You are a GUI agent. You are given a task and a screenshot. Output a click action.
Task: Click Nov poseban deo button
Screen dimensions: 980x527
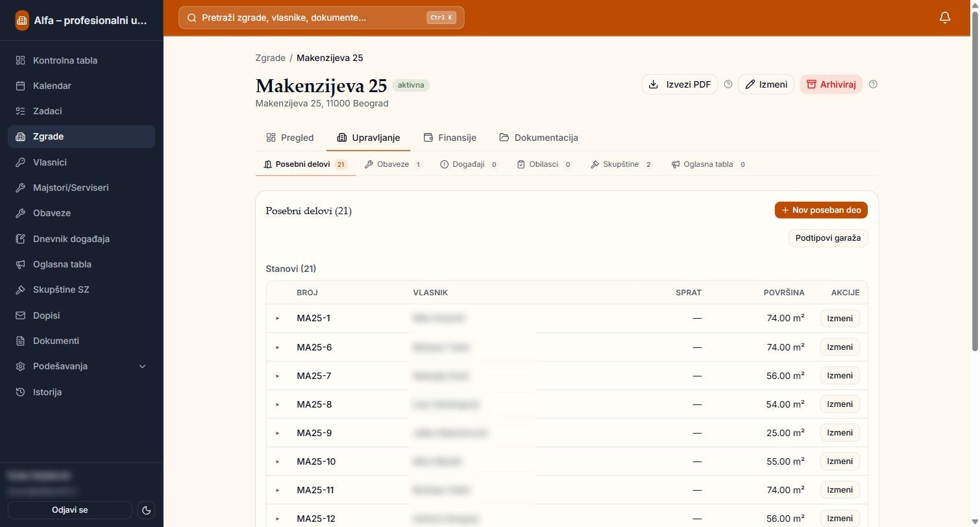tap(821, 210)
